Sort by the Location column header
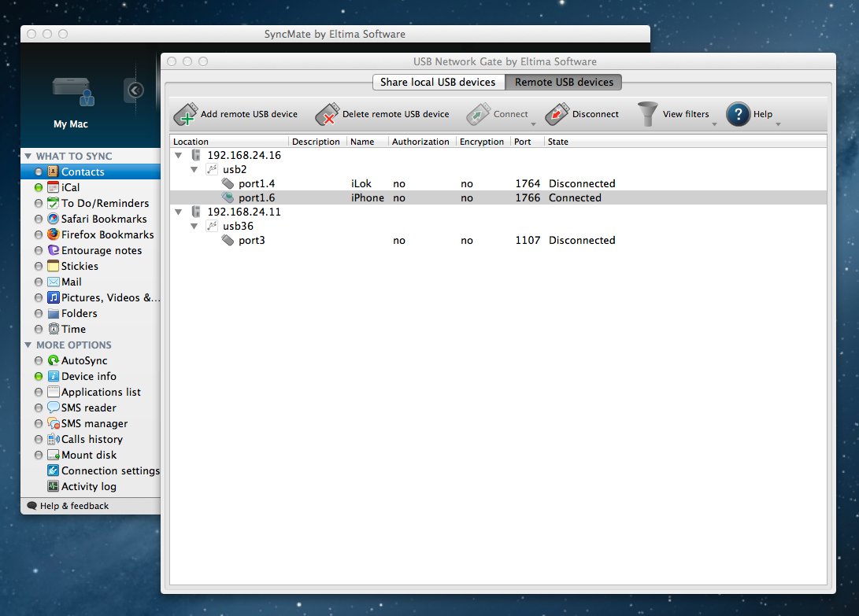 click(x=230, y=142)
